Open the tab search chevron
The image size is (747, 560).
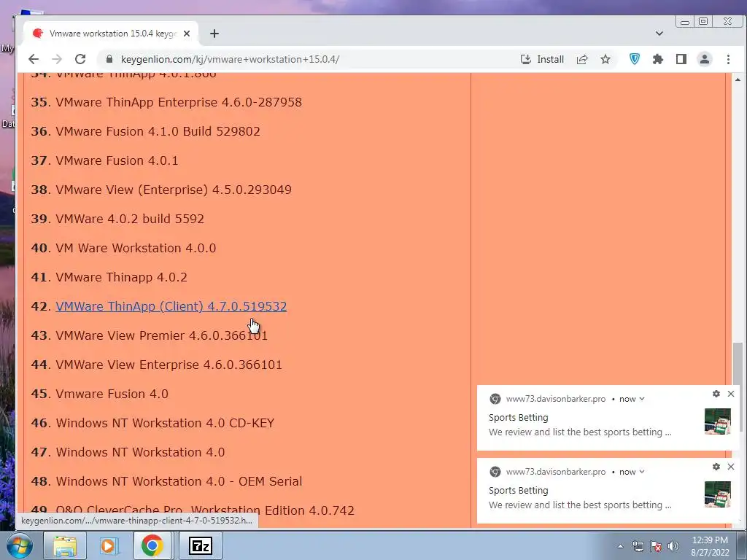pos(659,34)
